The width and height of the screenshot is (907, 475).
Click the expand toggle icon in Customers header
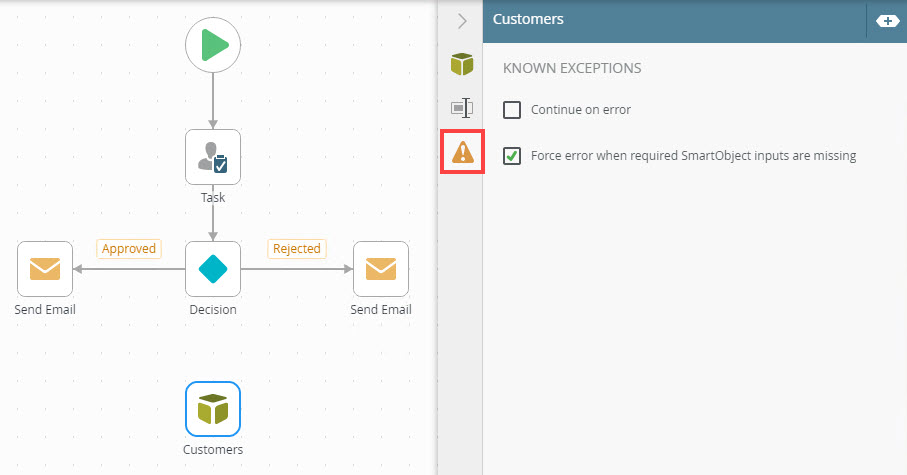(x=887, y=21)
